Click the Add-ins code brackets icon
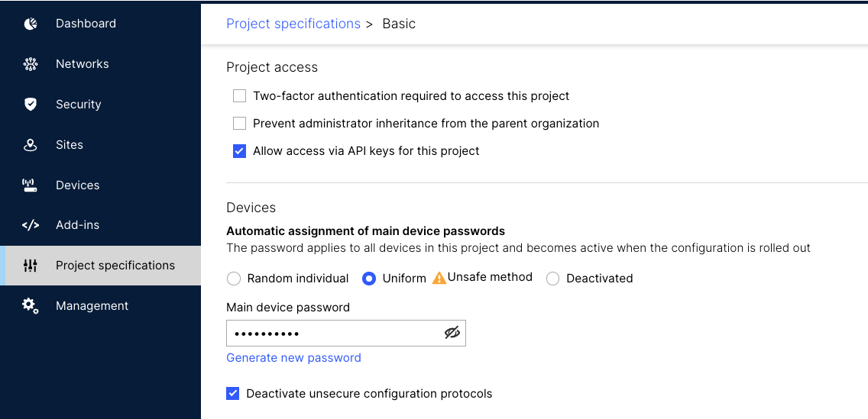 click(x=31, y=225)
